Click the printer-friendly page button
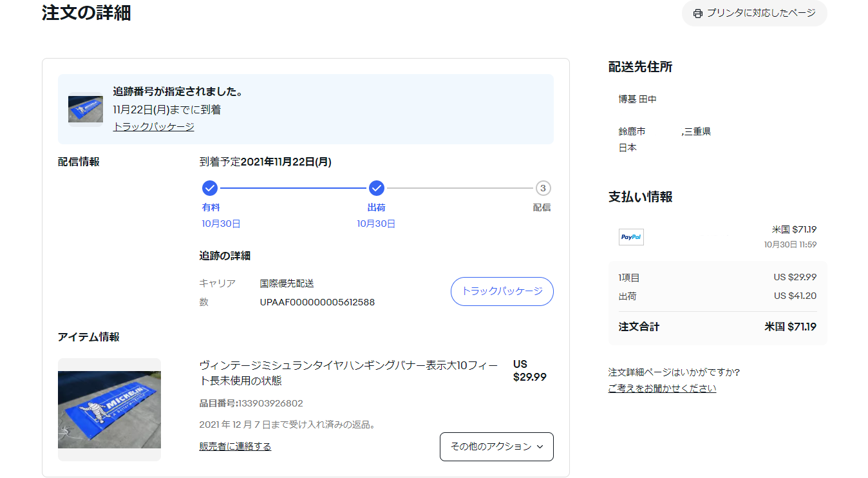This screenshot has height=478, width=868. click(x=754, y=13)
